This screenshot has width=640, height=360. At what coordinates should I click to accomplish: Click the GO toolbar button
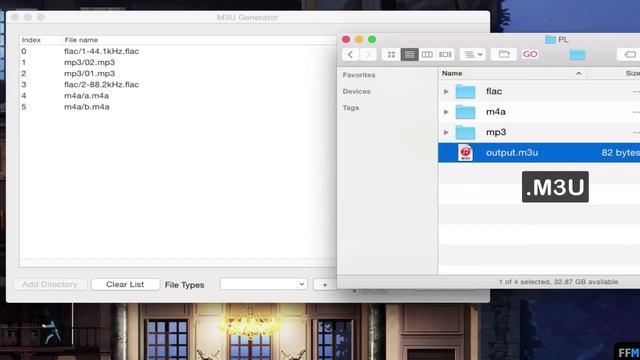pyautogui.click(x=530, y=54)
